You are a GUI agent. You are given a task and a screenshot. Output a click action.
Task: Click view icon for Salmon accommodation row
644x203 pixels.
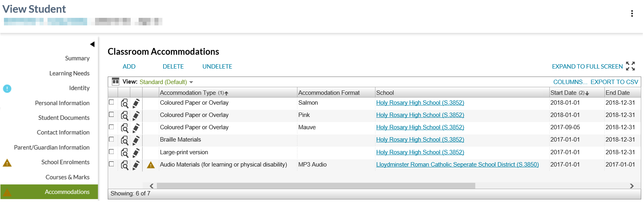point(124,103)
